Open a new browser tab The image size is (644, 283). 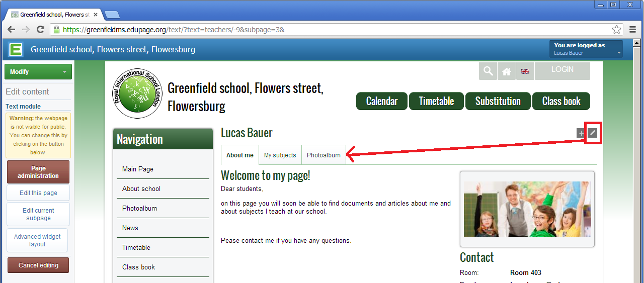[x=112, y=15]
